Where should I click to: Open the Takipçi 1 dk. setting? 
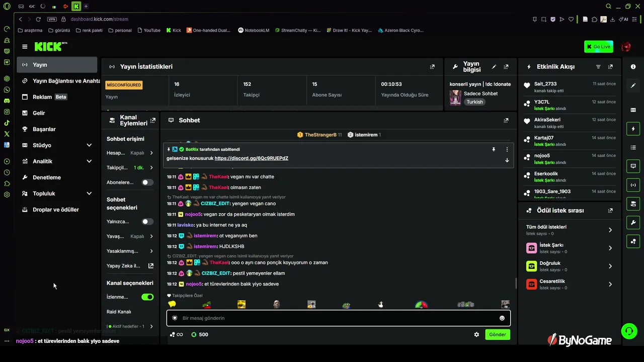[x=130, y=167]
